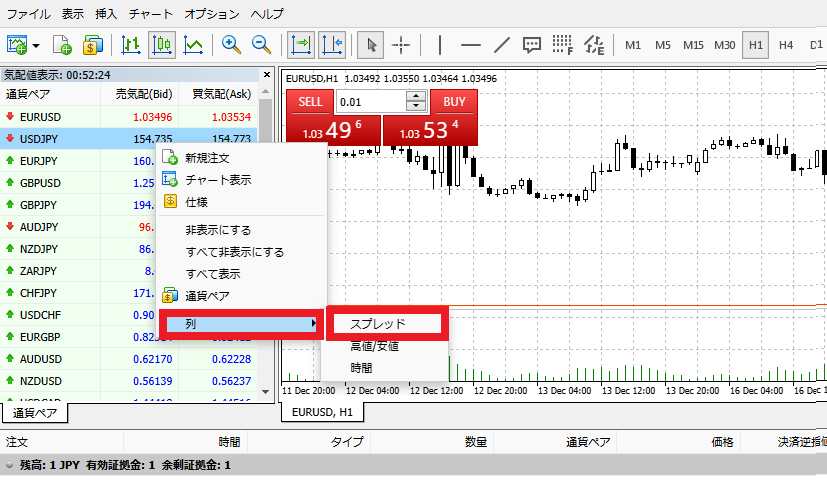Choose スプレッド from the column submenu
This screenshot has width=827, height=503.
[386, 324]
